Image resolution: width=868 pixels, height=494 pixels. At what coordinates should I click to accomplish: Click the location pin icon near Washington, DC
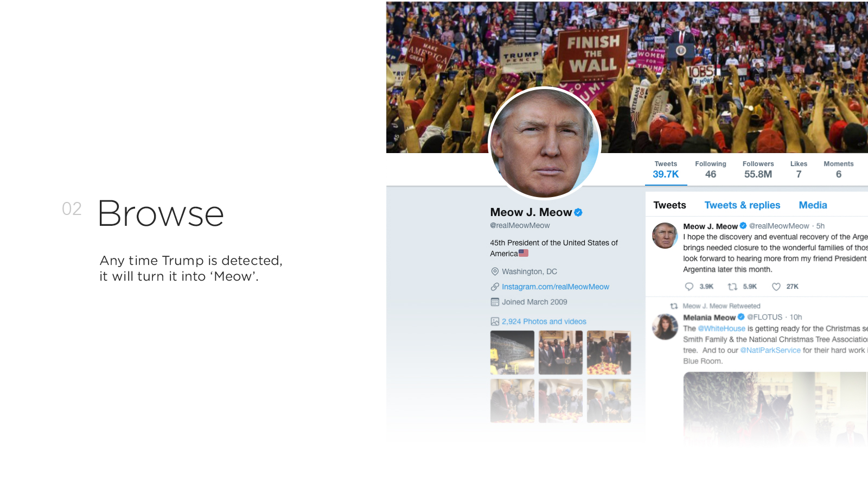point(495,271)
